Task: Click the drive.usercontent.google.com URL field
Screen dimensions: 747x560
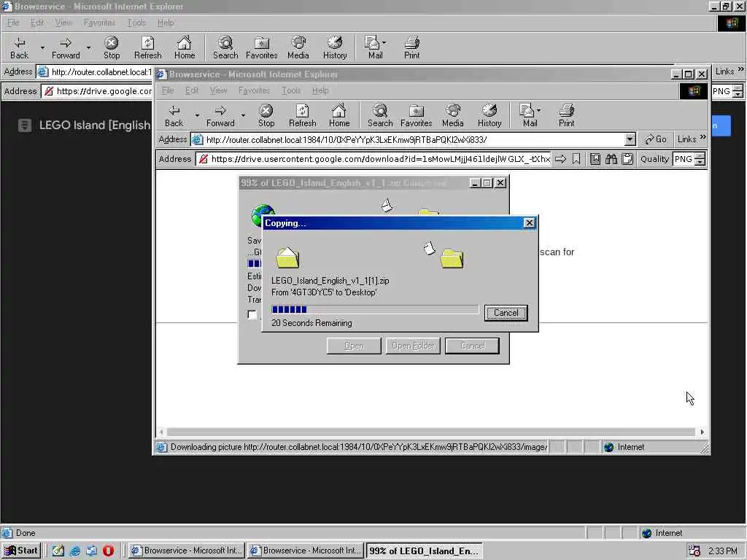Action: tap(374, 159)
